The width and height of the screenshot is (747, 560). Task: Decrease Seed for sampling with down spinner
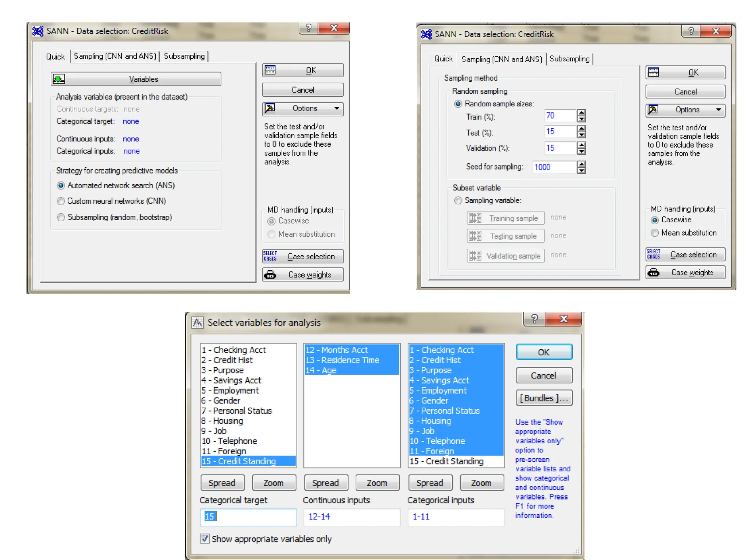tap(582, 170)
